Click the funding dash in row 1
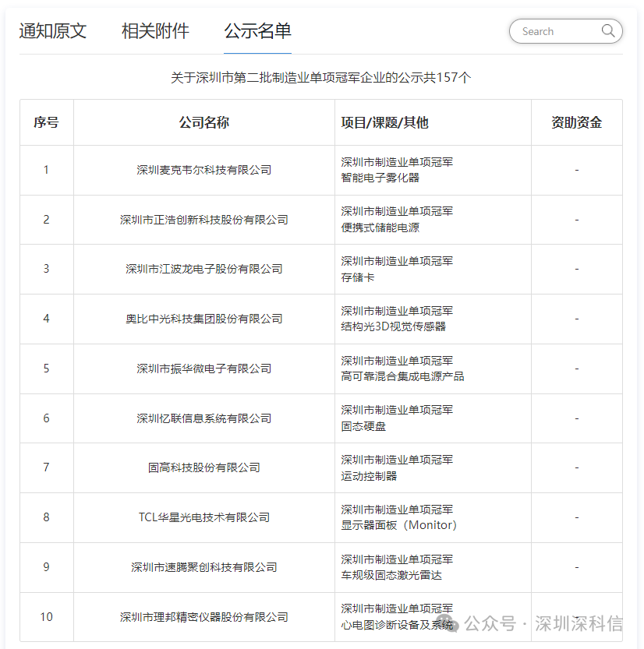Screen dimensions: 644x649 pyautogui.click(x=576, y=170)
